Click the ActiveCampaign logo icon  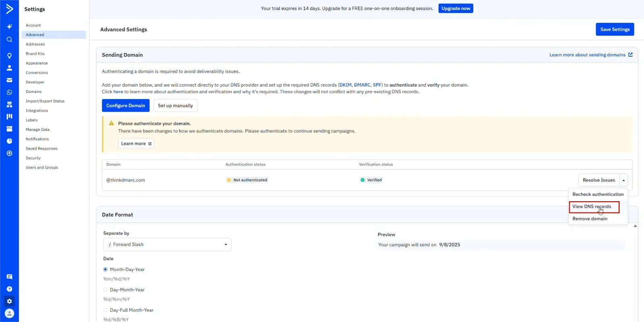click(9, 8)
